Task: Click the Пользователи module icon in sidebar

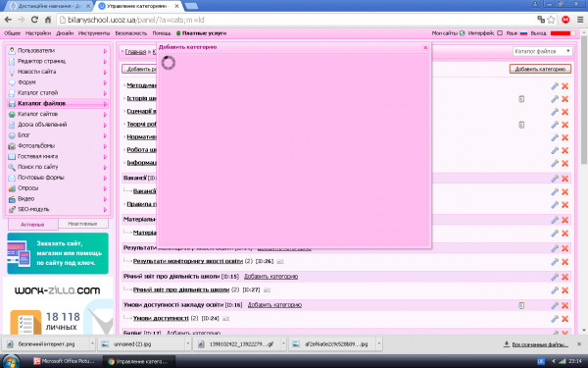Action: coord(12,50)
